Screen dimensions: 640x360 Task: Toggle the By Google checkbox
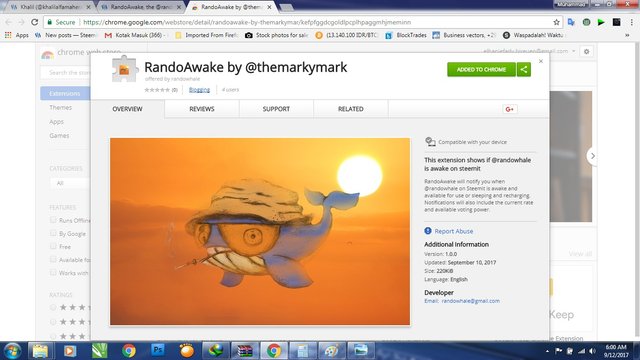(53, 233)
